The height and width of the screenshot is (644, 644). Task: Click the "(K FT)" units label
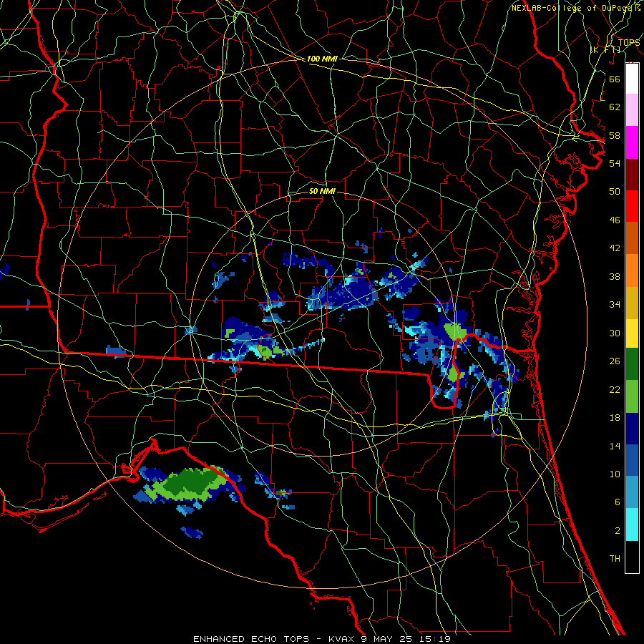(605, 50)
